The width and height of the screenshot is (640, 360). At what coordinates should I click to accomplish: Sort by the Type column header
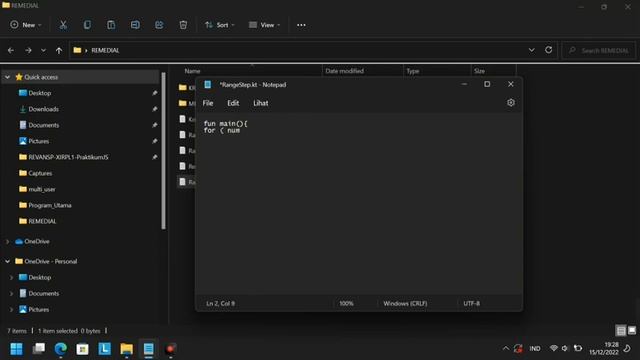point(413,71)
